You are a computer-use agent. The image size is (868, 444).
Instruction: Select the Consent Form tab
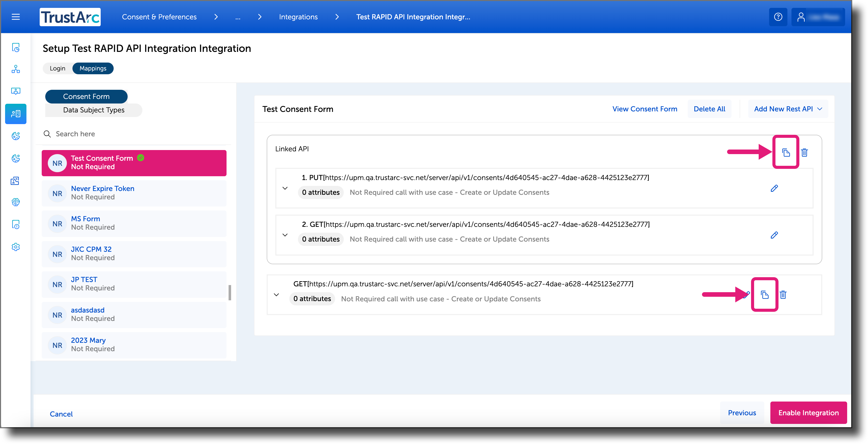coord(86,96)
